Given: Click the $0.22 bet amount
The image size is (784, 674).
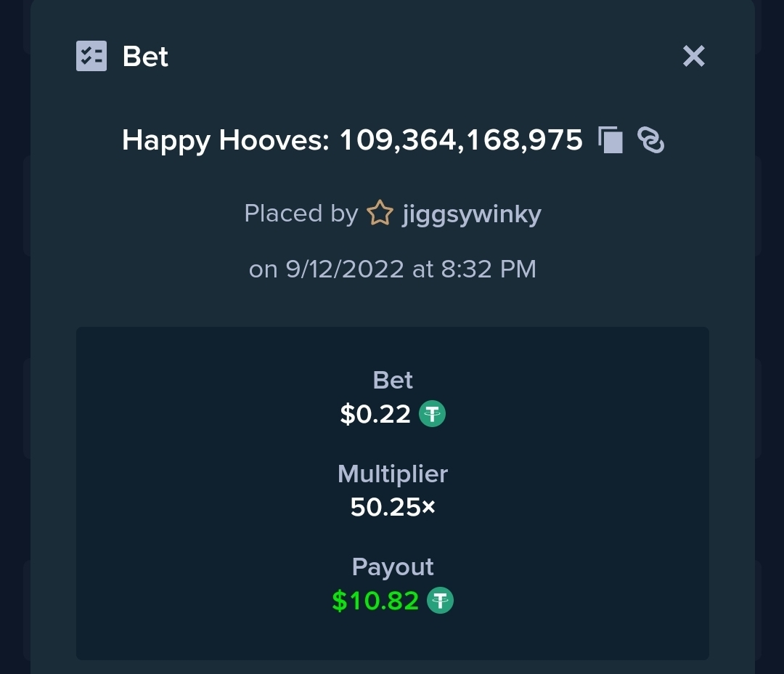Looking at the screenshot, I should (375, 414).
